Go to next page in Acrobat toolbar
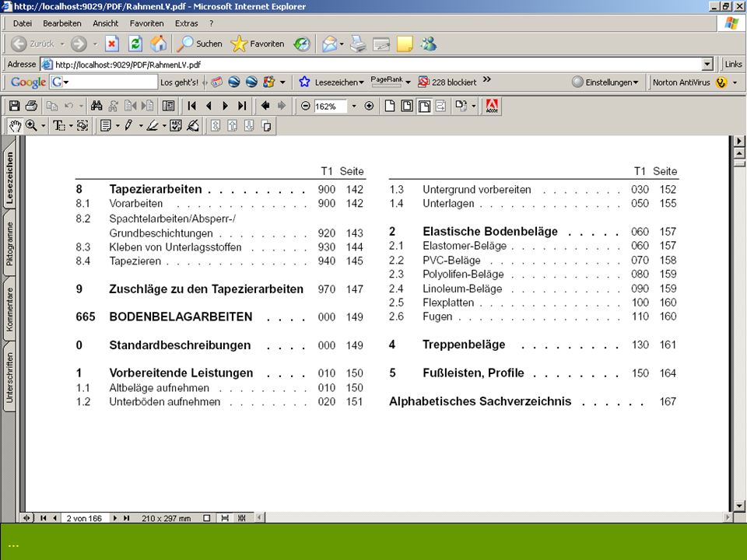 (x=226, y=106)
